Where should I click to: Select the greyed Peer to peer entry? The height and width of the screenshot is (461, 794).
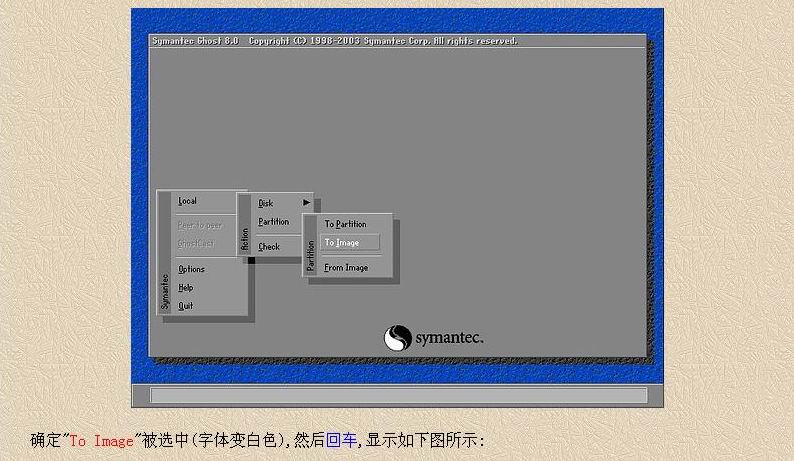click(x=200, y=225)
